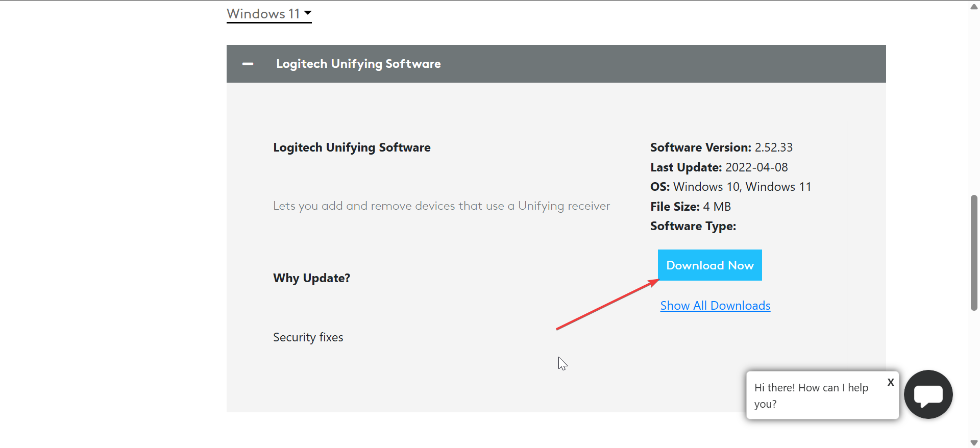Click the Software Version 2.52.33 line
Screen dimensions: 980x448
721,147
